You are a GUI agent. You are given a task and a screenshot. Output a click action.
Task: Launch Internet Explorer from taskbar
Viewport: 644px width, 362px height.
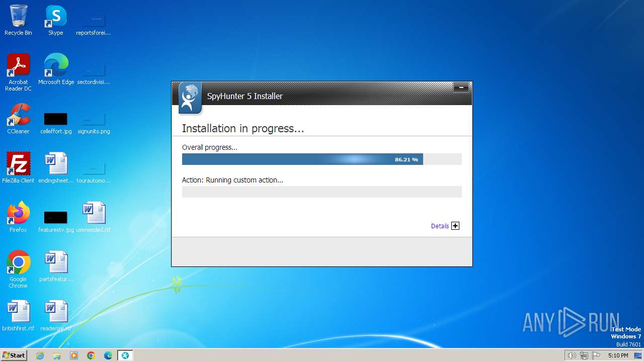40,355
